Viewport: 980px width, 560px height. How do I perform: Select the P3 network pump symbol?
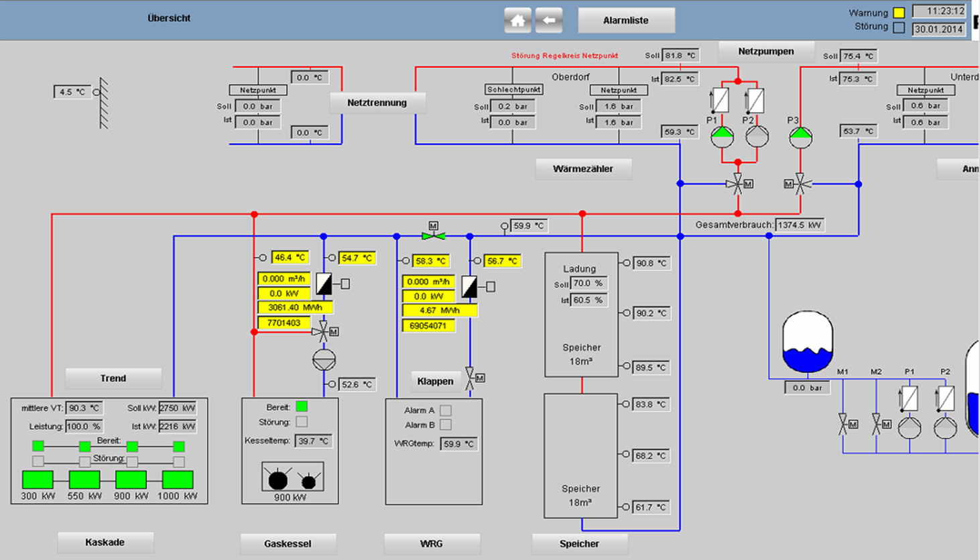coord(800,137)
